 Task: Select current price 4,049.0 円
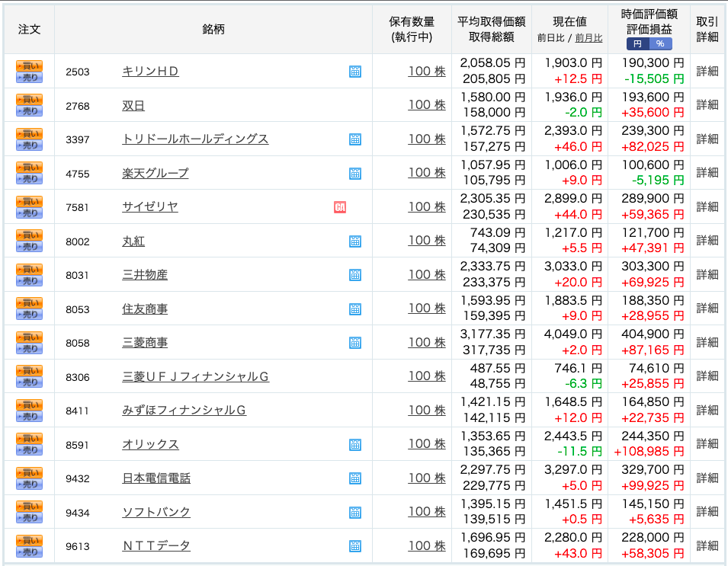click(573, 334)
